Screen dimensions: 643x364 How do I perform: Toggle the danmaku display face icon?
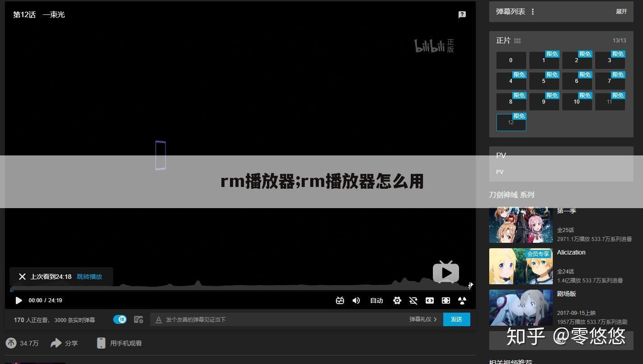340,300
